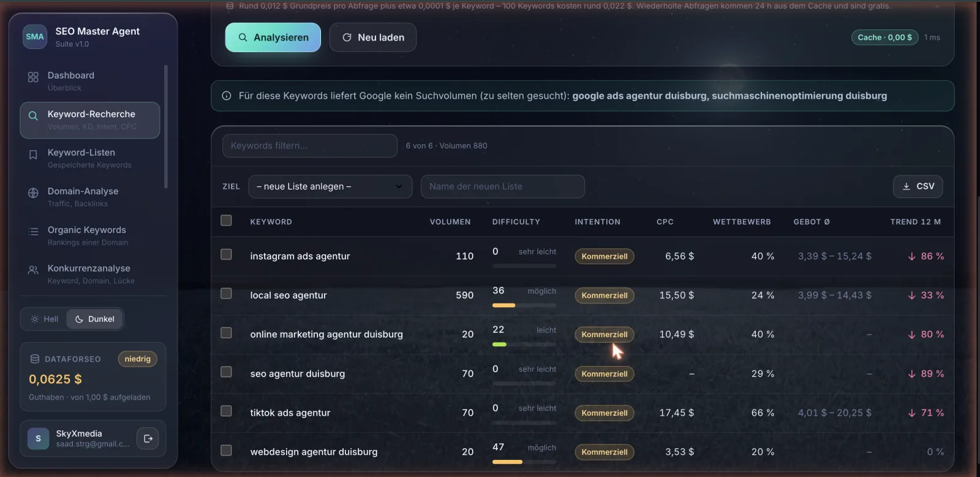Click the DataForSEO database icon
The image size is (980, 477).
(x=35, y=359)
